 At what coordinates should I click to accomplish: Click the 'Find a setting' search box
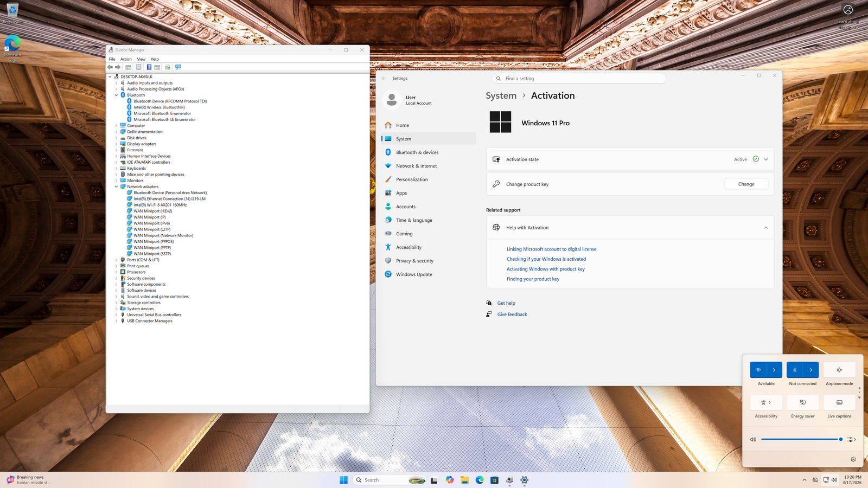tap(578, 79)
